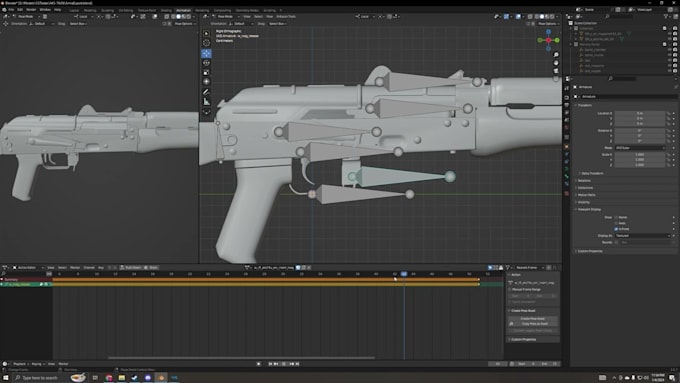Screen dimensions: 680x383
Task: Click the Scale Z value field
Action: (x=640, y=165)
